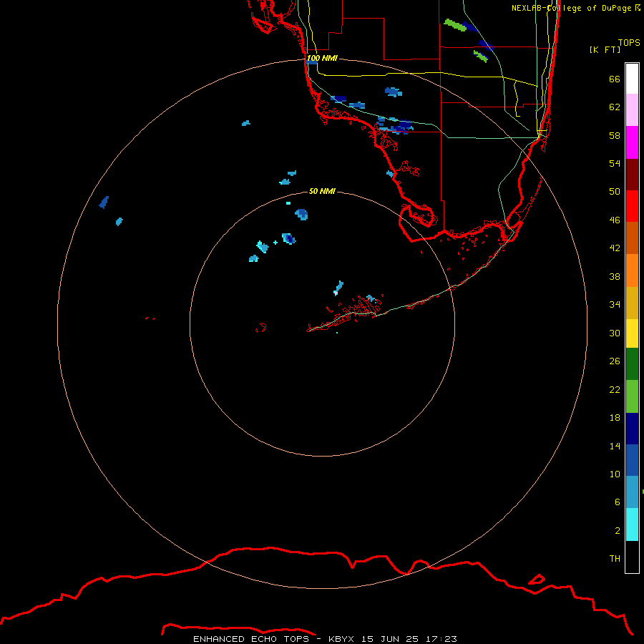Select the magenta legend color swatch
Image resolution: width=644 pixels, height=644 pixels.
[632, 142]
